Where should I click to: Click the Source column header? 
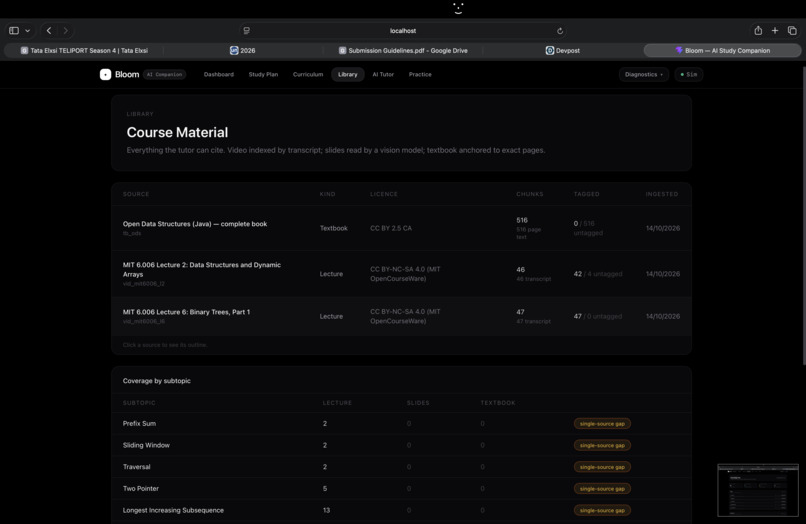136,194
